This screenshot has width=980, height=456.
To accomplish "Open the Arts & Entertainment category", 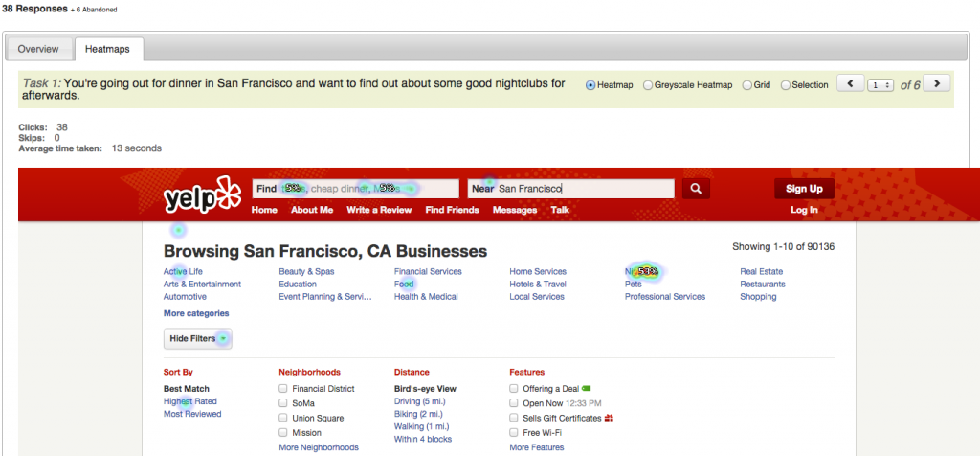I will tap(202, 284).
